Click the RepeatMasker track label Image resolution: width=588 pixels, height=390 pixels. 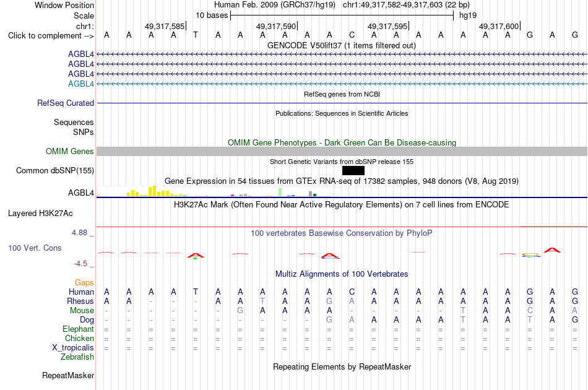click(x=68, y=375)
